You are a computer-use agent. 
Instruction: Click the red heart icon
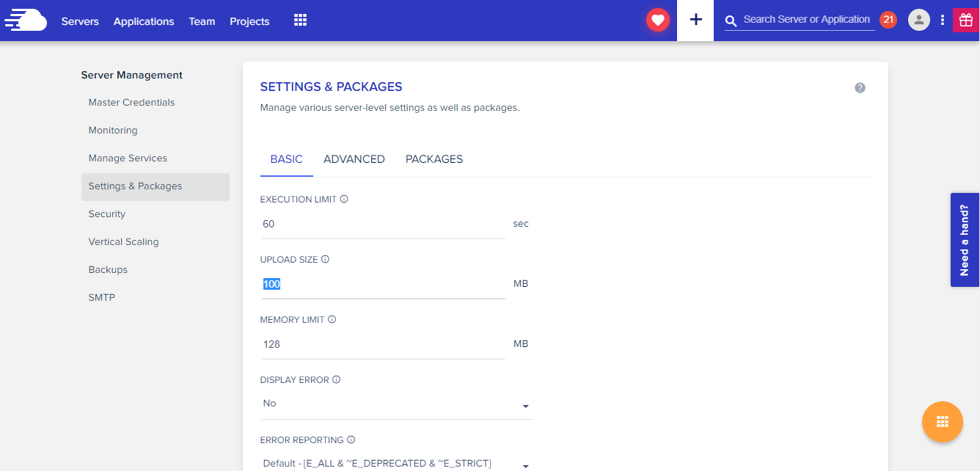[657, 21]
